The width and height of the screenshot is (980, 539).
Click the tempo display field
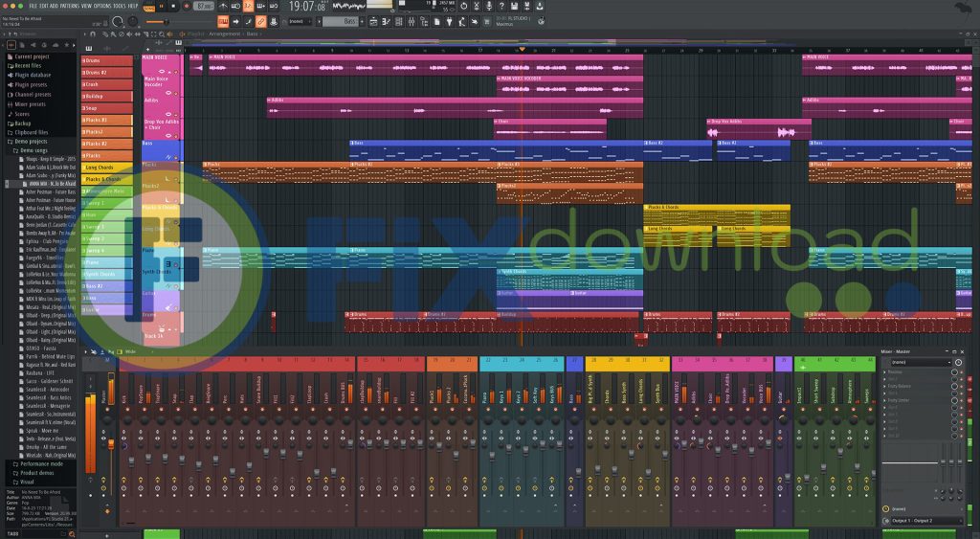click(x=204, y=7)
